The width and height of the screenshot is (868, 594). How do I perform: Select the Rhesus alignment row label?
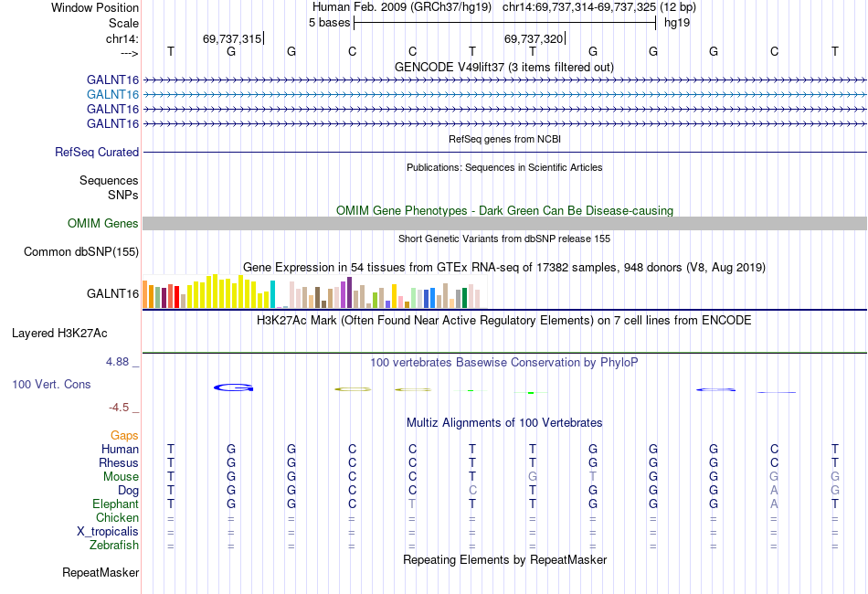[x=119, y=462]
